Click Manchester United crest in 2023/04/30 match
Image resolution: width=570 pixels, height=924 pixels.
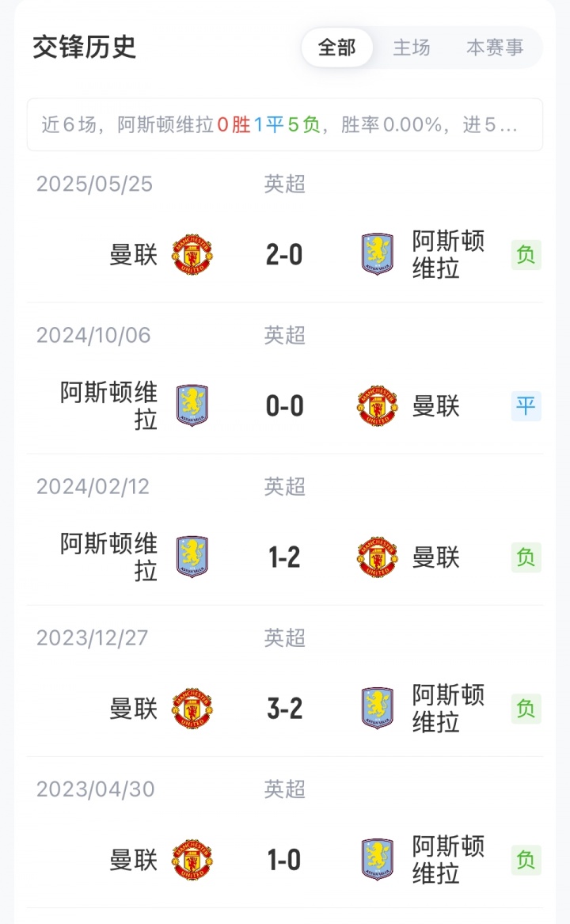(x=192, y=859)
